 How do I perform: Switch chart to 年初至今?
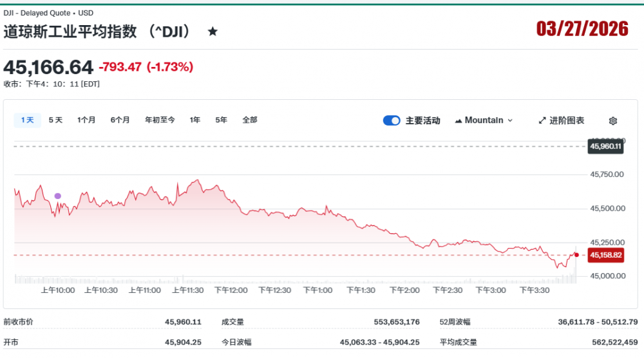pyautogui.click(x=160, y=120)
